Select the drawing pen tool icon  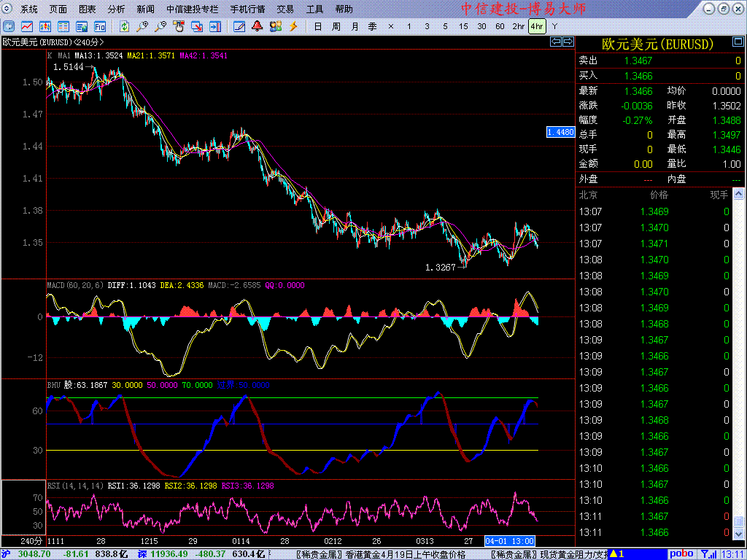(239, 27)
